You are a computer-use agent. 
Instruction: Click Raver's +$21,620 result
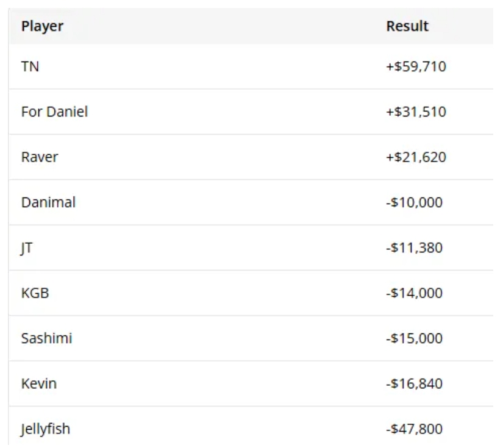[416, 157]
